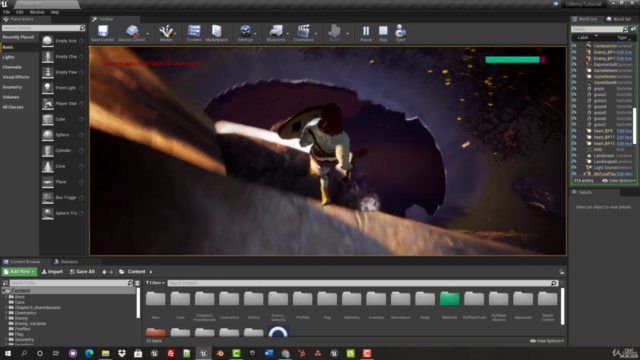
Task: Toggle visibility of grass4 actor
Action: [574, 107]
